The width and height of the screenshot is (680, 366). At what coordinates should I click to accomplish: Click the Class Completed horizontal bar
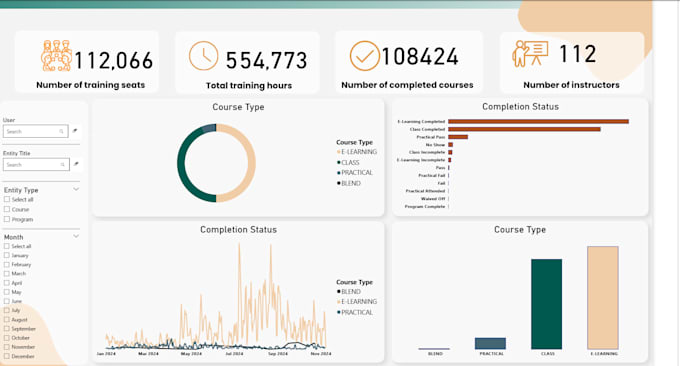(524, 129)
